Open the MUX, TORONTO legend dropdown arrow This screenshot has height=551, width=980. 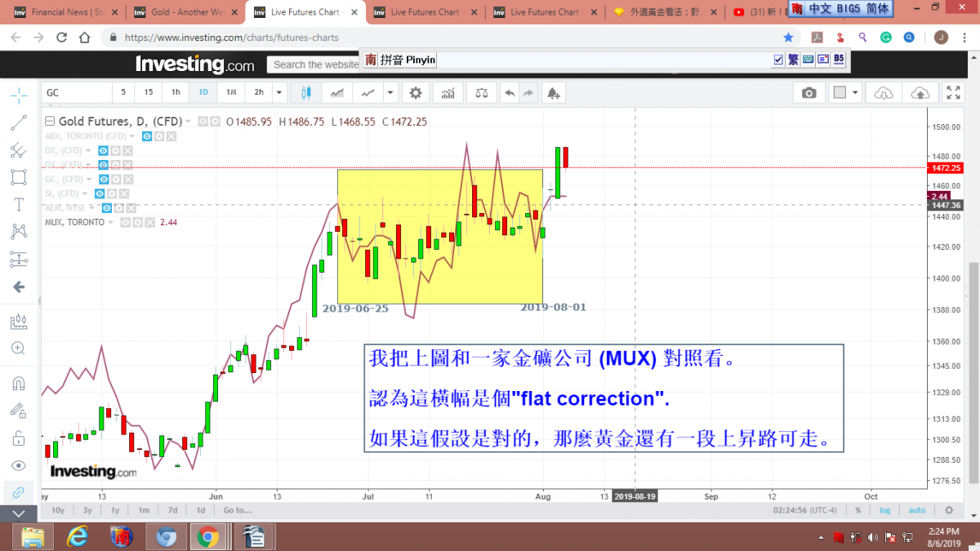tap(112, 222)
